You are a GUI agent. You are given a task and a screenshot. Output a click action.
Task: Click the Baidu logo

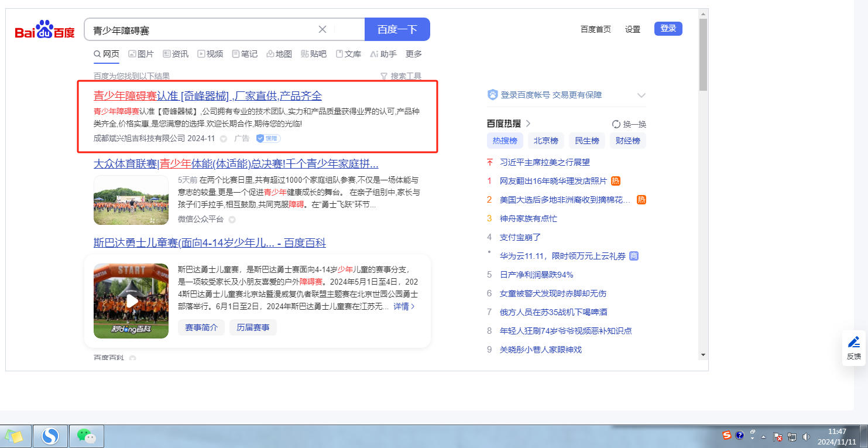[45, 30]
